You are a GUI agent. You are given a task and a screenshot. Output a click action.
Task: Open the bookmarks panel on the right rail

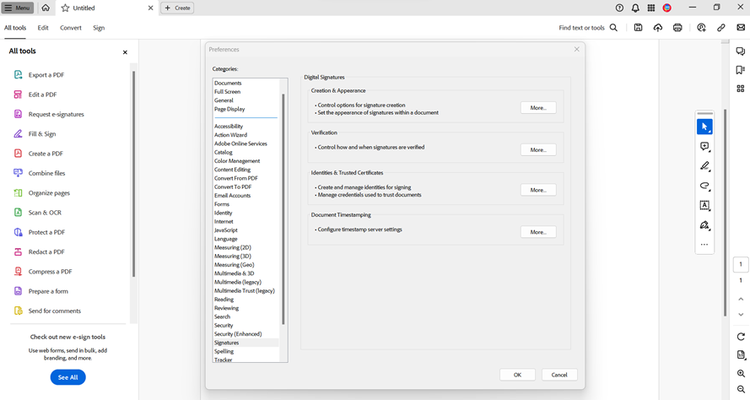click(x=740, y=70)
